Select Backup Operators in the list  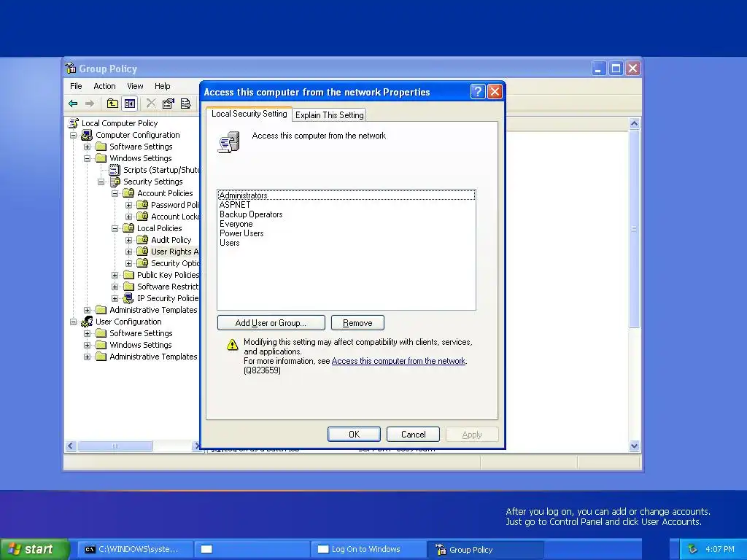click(x=347, y=214)
